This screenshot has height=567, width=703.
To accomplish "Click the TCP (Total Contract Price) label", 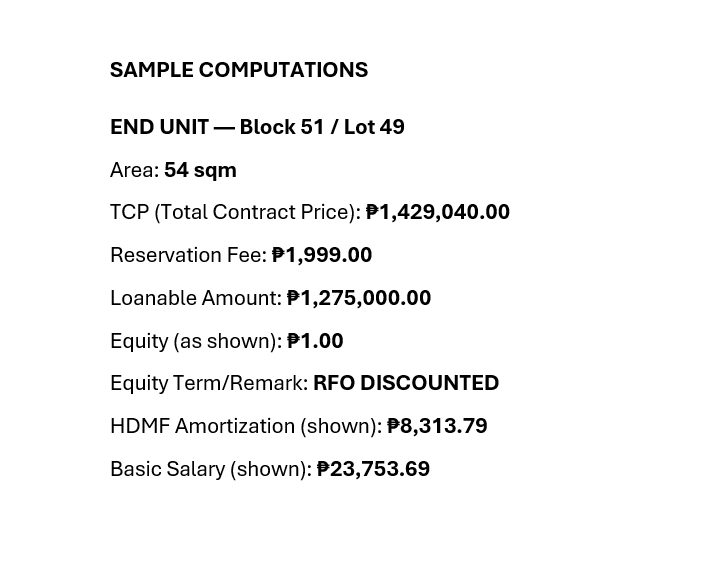I will [235, 212].
